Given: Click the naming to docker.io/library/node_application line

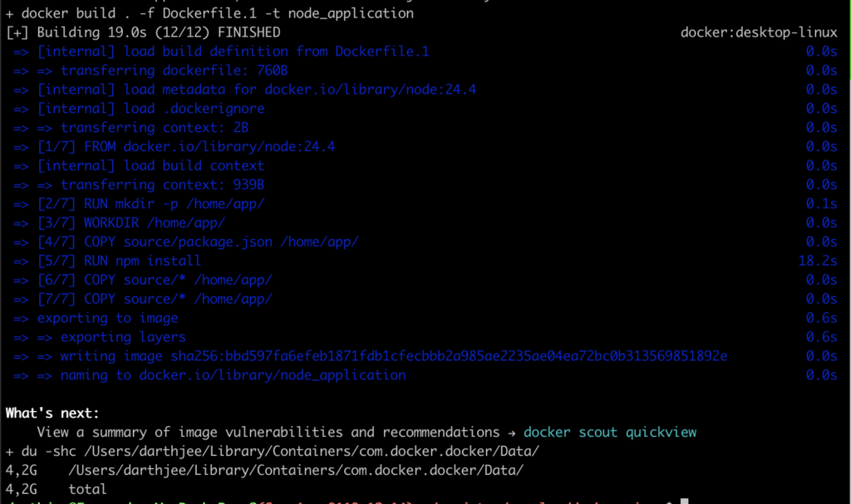Looking at the screenshot, I should [233, 375].
